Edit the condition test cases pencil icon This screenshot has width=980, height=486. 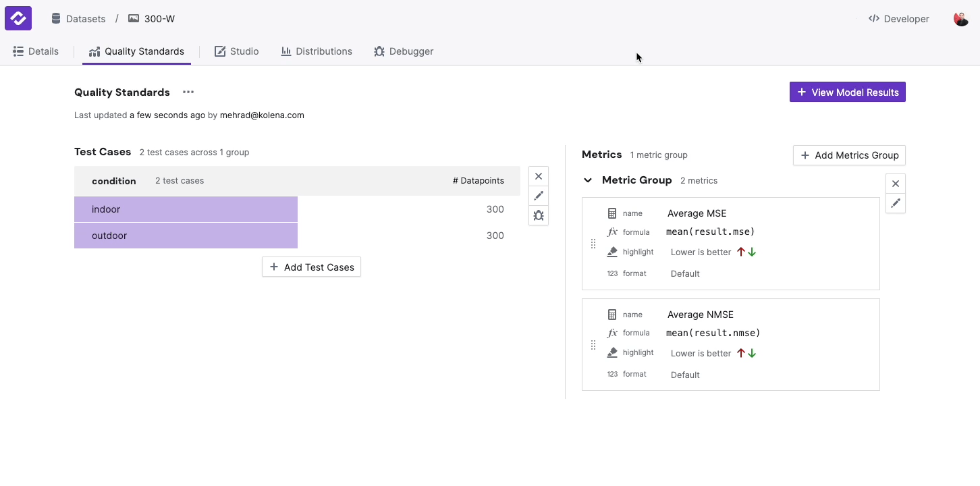[538, 196]
